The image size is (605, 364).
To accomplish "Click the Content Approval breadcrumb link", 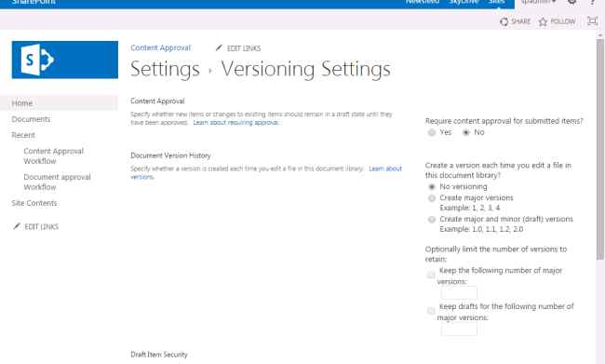I will (x=160, y=47).
